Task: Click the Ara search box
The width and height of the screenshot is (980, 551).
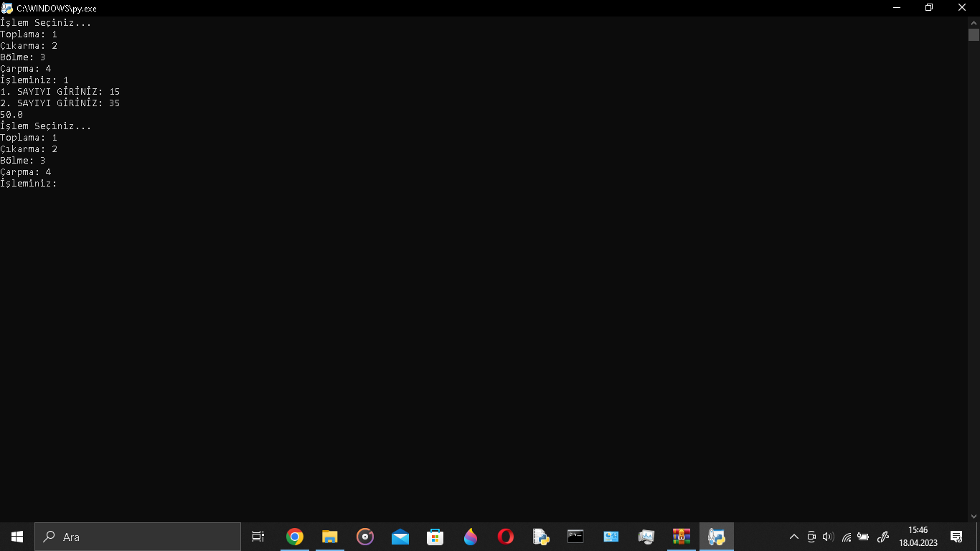Action: click(x=138, y=537)
